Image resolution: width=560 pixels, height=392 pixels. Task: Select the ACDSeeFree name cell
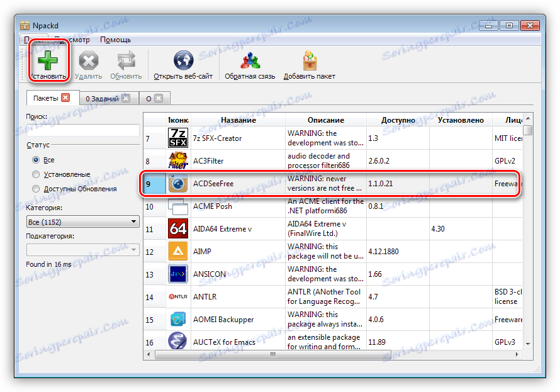(238, 184)
